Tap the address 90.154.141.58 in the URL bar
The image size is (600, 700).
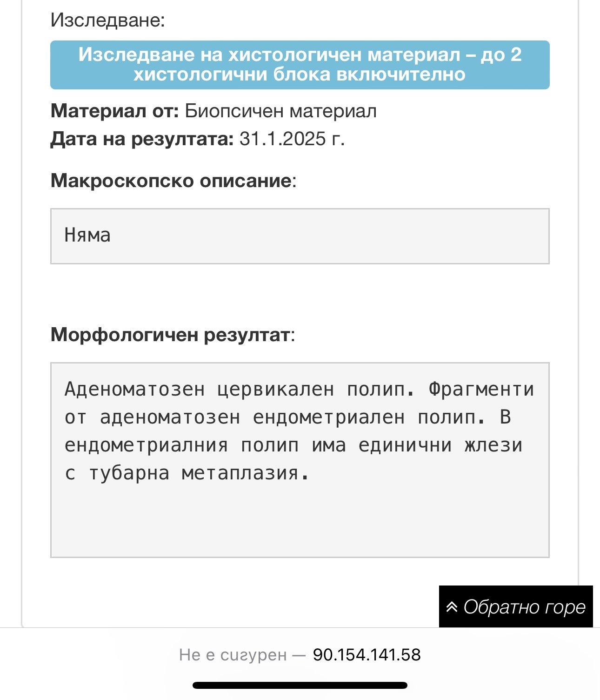(x=367, y=655)
